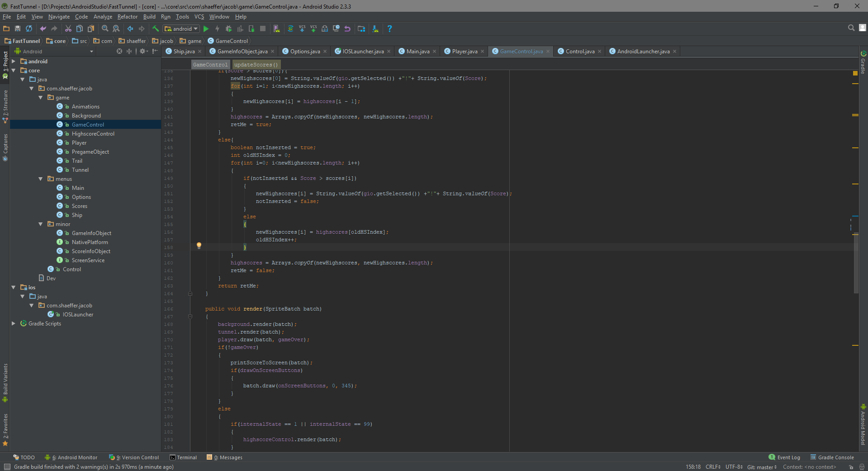868x471 pixels.
Task: Commit changes via VCS up arrow icon
Action: tap(313, 28)
